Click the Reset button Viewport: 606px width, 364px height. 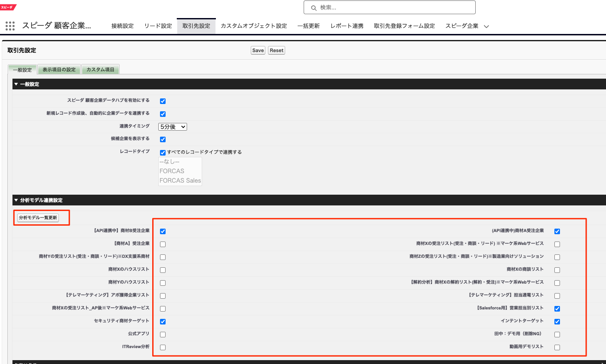(x=277, y=50)
